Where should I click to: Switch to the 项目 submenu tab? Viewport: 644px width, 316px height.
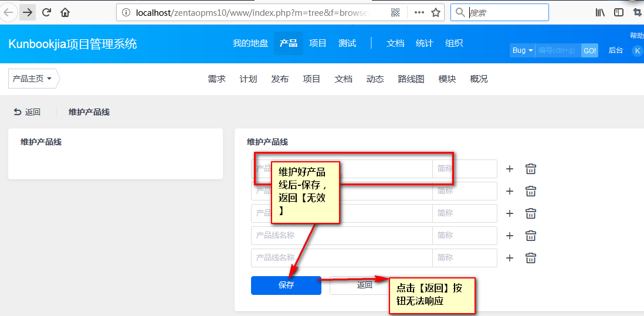click(x=311, y=79)
